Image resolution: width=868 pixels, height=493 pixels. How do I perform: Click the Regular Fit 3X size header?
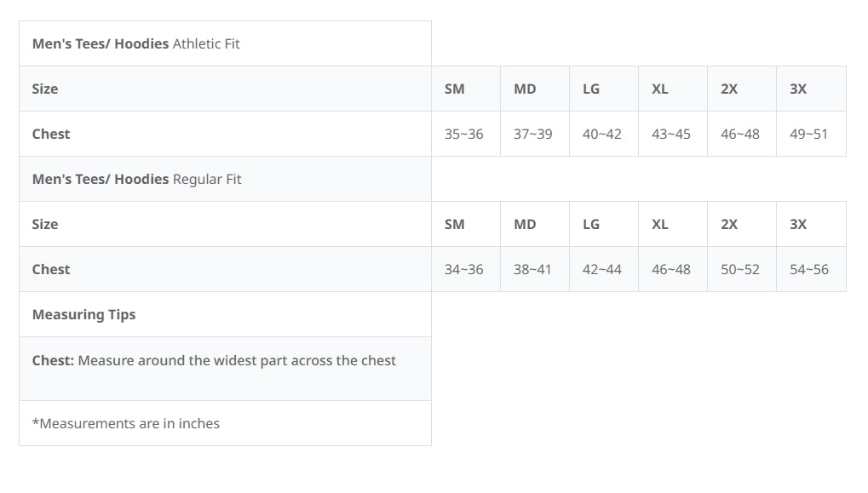click(x=798, y=224)
